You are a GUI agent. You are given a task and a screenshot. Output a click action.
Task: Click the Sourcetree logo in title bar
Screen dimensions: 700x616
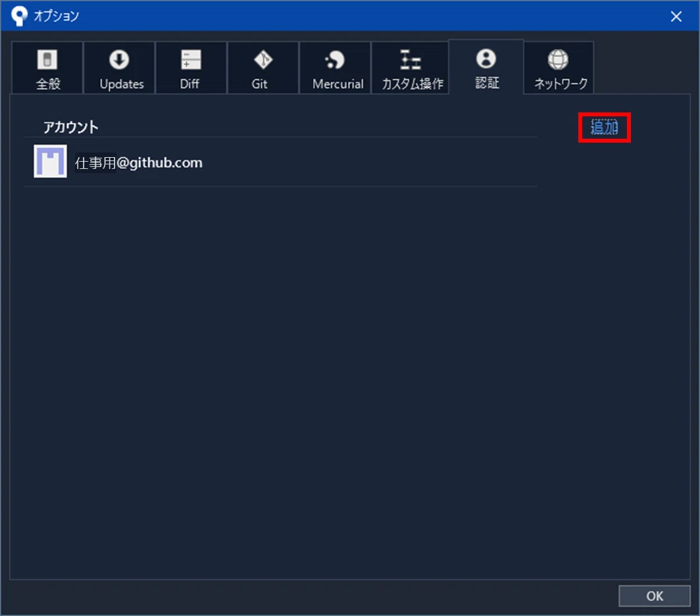pos(19,16)
